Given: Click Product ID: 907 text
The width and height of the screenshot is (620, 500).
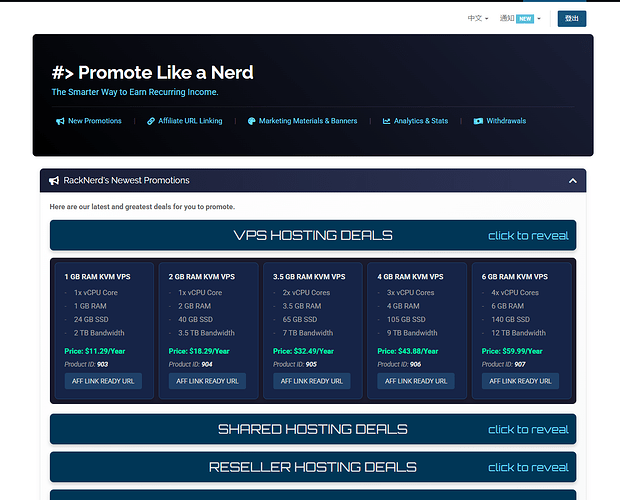Looking at the screenshot, I should 504,364.
